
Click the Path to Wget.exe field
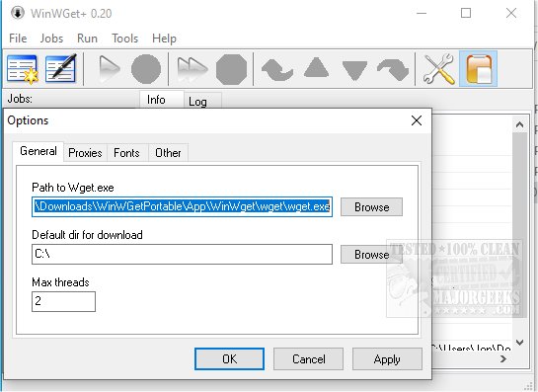pyautogui.click(x=182, y=206)
